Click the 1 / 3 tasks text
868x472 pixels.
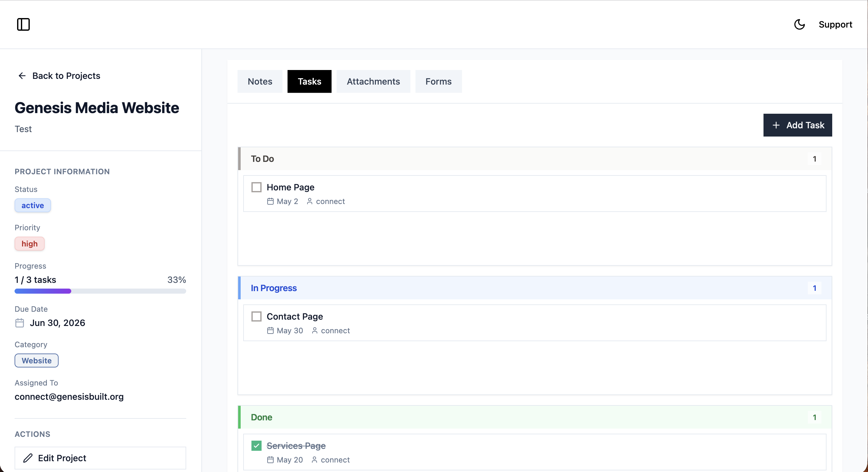tap(35, 280)
